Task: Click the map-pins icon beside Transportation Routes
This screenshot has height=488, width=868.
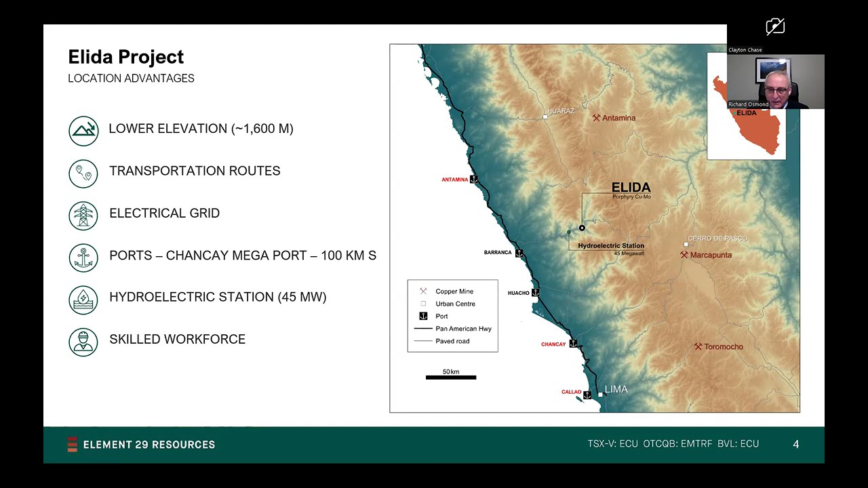Action: pyautogui.click(x=83, y=173)
